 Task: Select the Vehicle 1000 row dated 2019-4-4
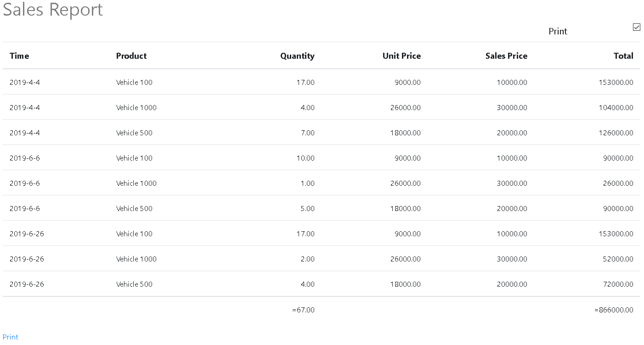[322, 107]
